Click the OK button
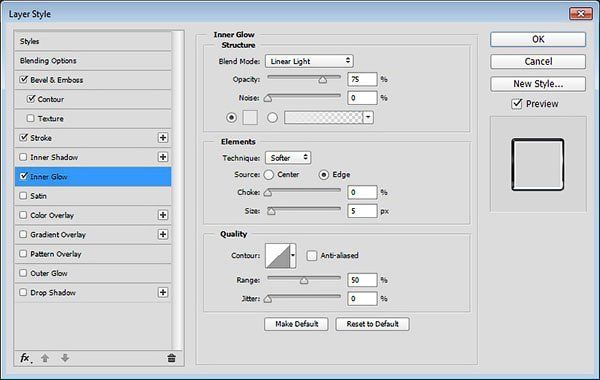This screenshot has height=380, width=600. coord(538,39)
